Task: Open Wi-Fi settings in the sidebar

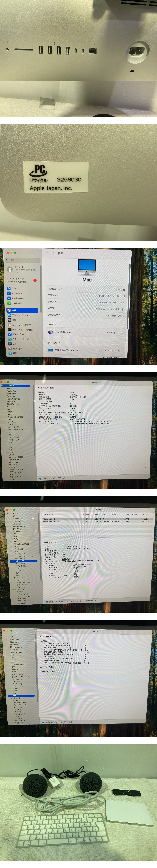Action: coord(14,288)
